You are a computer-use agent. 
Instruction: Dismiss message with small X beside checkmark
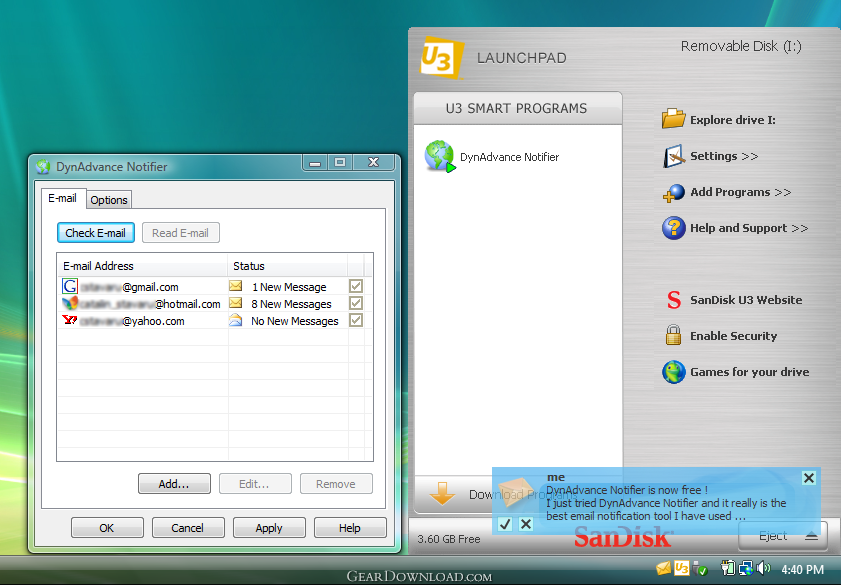tap(526, 524)
